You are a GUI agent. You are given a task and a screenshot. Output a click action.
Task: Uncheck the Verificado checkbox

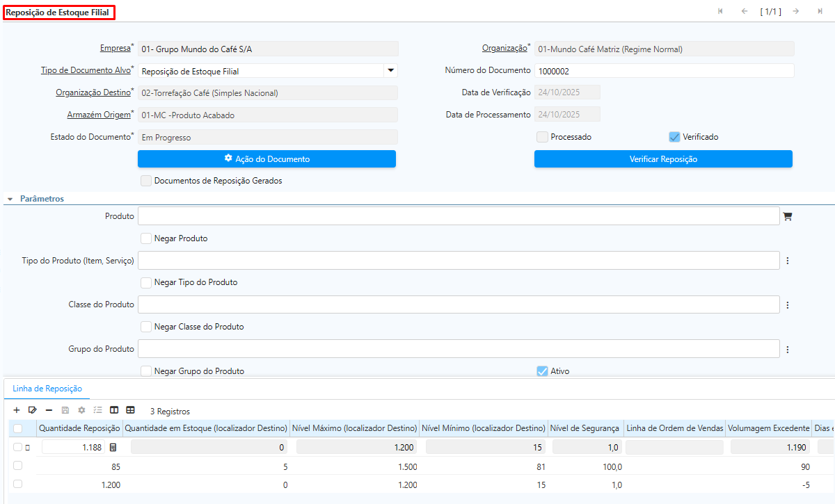pyautogui.click(x=674, y=137)
